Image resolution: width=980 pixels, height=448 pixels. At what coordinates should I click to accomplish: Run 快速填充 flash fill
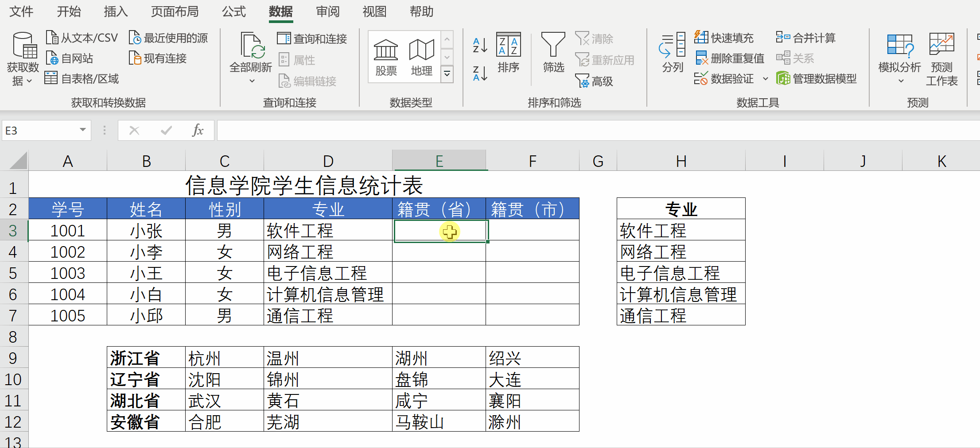coord(724,38)
